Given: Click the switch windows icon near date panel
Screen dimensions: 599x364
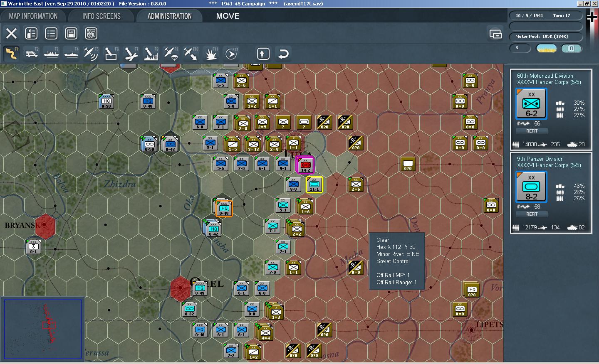Looking at the screenshot, I should click(495, 34).
